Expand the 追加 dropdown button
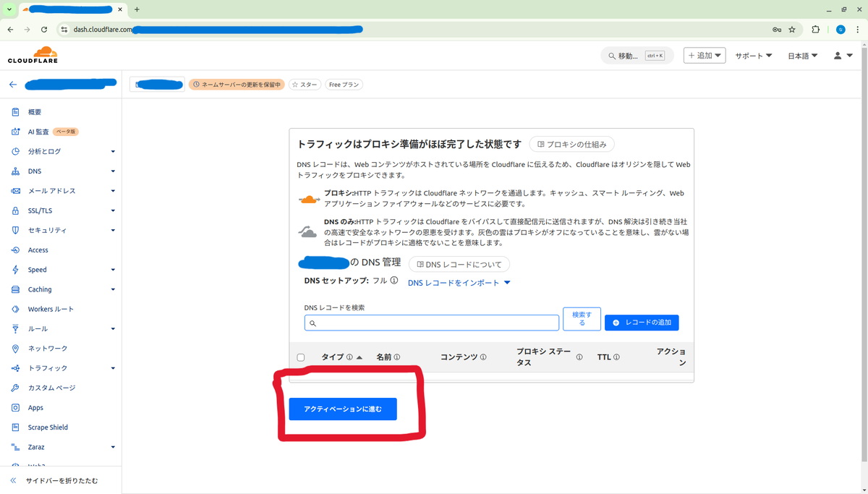Viewport: 868px width, 494px height. [705, 56]
